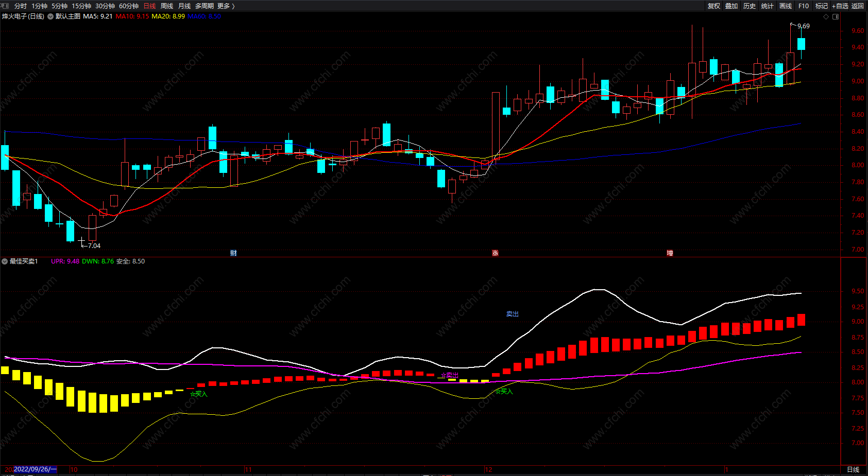Screen dimensions: 868x476
Task: Activate the 画线 drawing tools button
Action: click(786, 6)
